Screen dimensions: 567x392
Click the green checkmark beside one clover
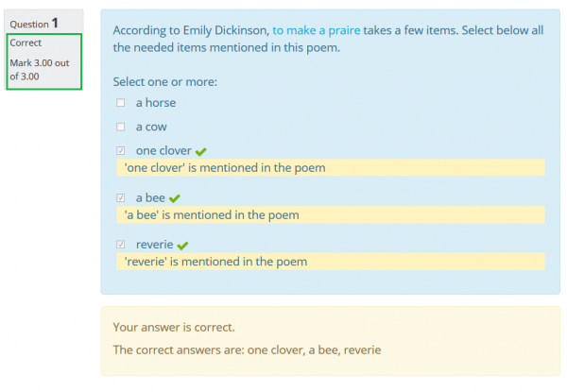[201, 151]
